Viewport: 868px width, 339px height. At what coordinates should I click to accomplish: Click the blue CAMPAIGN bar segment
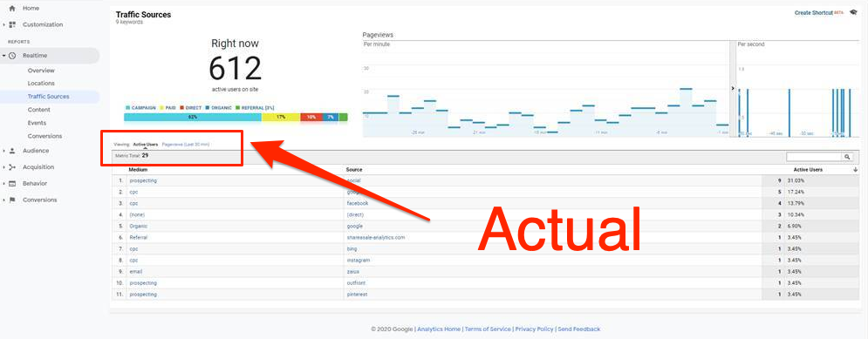coord(193,118)
